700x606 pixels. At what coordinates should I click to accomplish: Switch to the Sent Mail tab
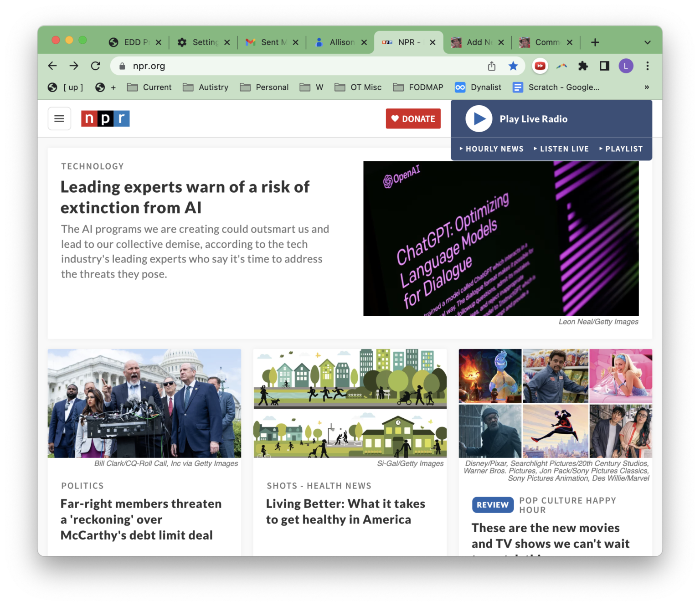point(269,42)
